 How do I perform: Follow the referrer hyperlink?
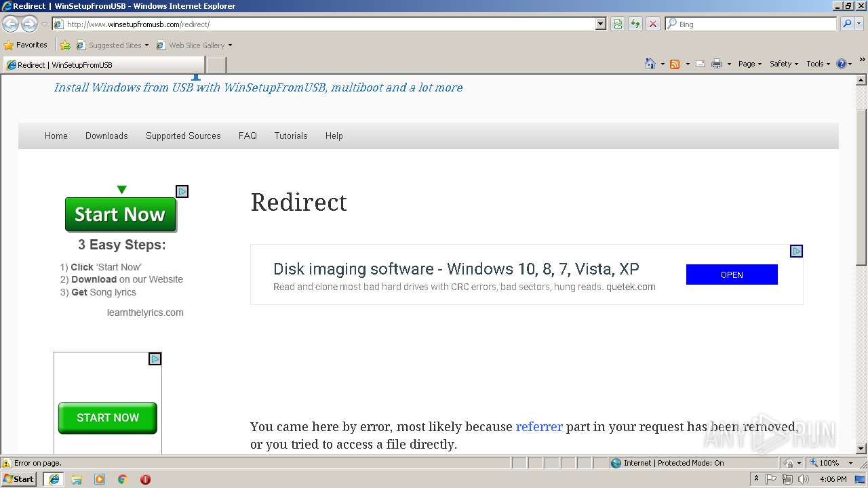click(539, 426)
